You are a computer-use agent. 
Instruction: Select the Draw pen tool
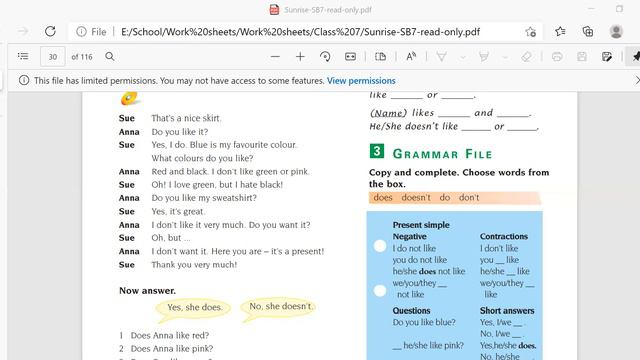[442, 57]
